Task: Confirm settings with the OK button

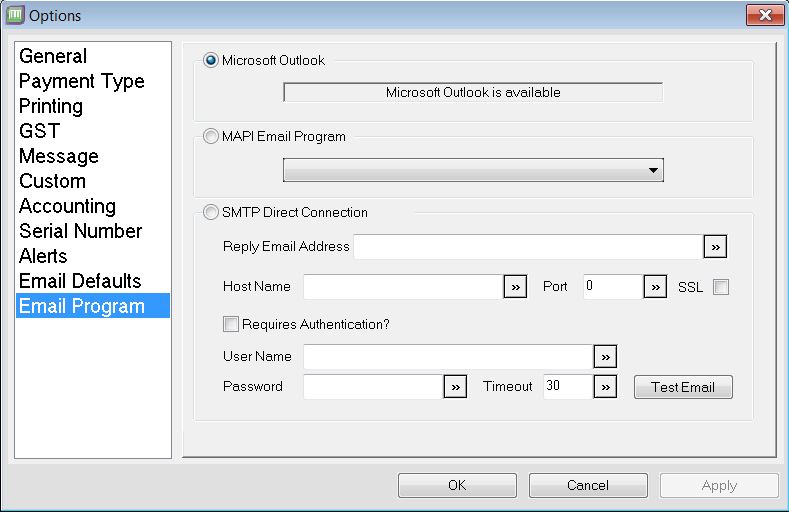Action: pos(457,485)
